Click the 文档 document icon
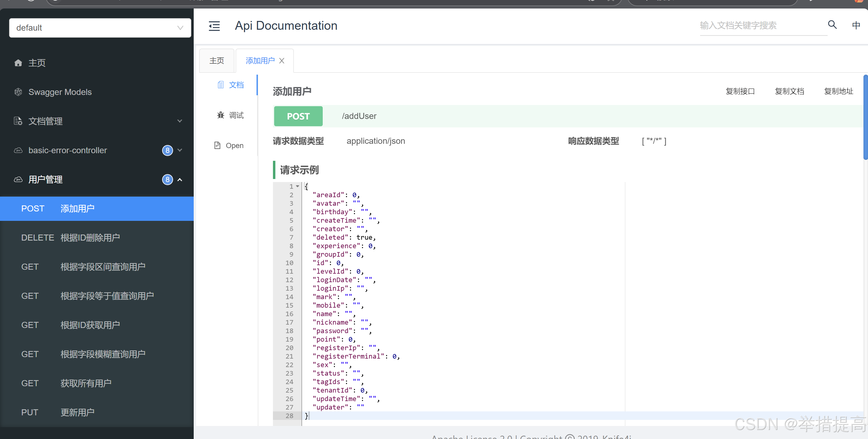 point(221,85)
